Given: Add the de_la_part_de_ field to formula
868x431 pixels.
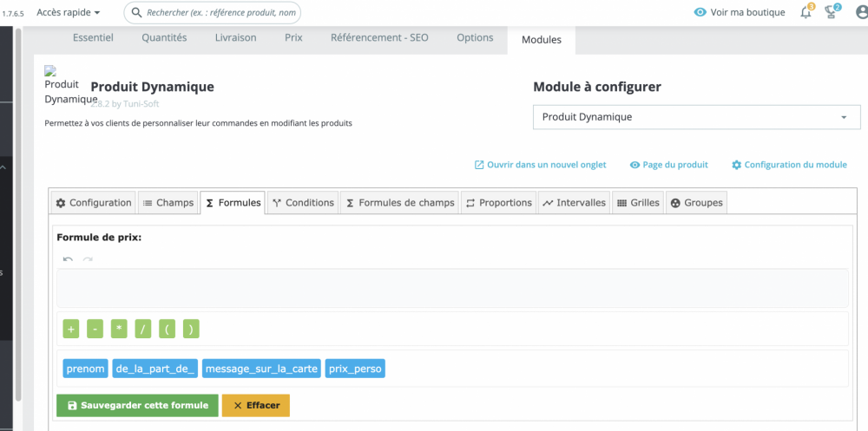Looking at the screenshot, I should pyautogui.click(x=155, y=369).
